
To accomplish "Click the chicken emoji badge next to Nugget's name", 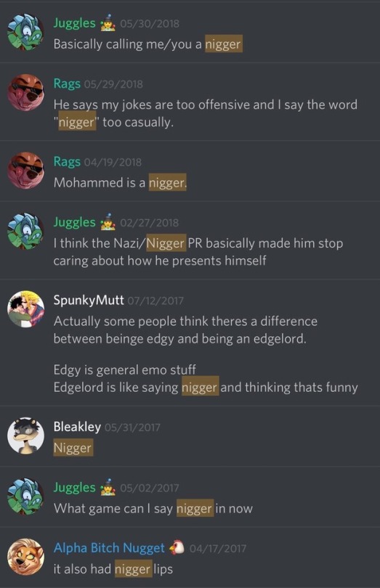I will coord(177,547).
